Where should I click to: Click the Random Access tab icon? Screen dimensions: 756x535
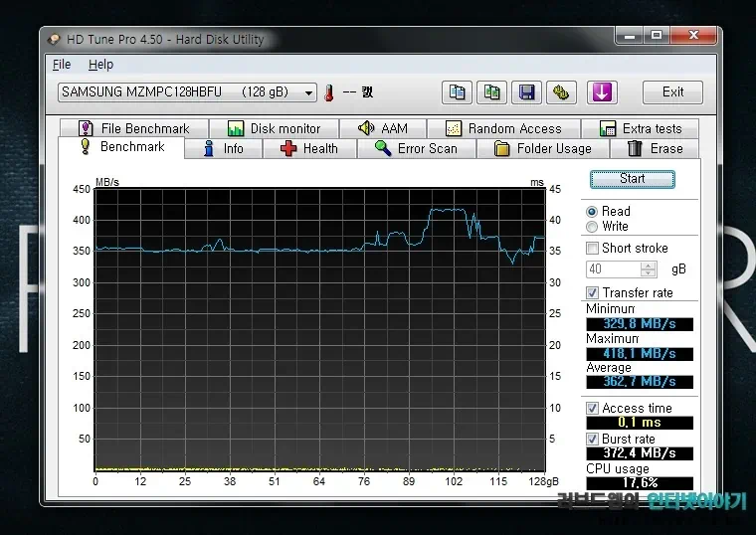(x=454, y=128)
